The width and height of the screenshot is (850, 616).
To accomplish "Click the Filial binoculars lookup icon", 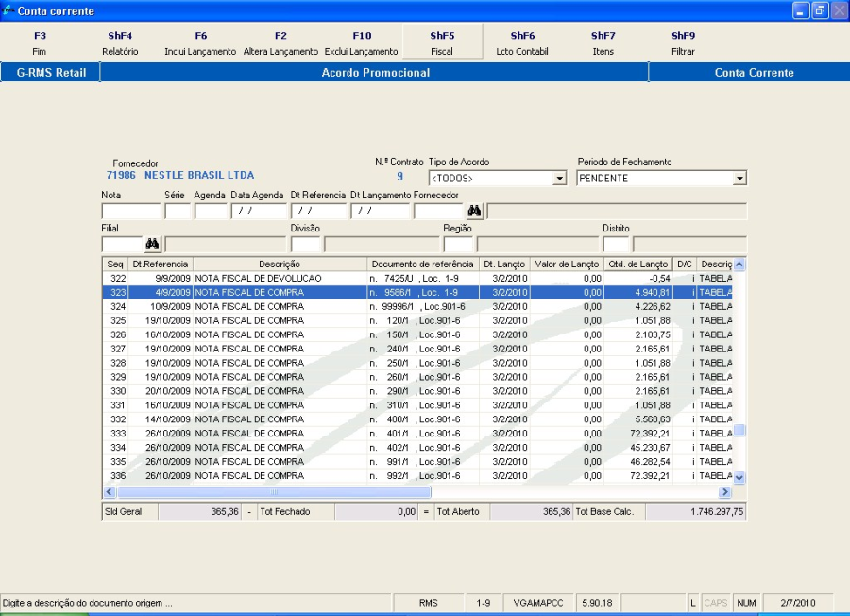I will pos(152,245).
